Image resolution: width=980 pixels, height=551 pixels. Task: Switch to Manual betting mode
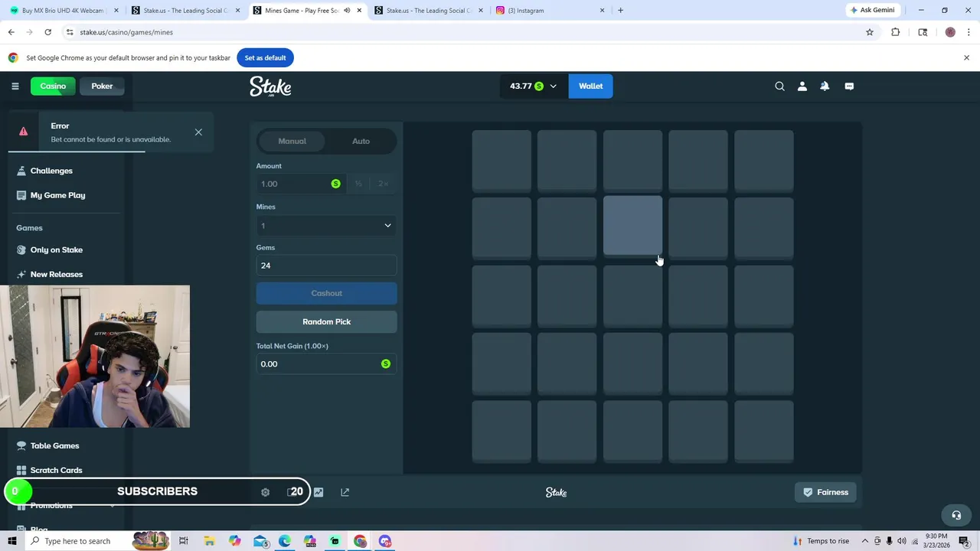[x=292, y=141]
